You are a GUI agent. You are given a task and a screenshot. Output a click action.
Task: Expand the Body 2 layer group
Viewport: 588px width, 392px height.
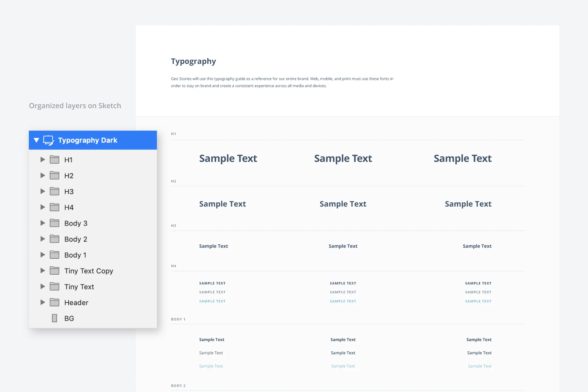(x=43, y=239)
